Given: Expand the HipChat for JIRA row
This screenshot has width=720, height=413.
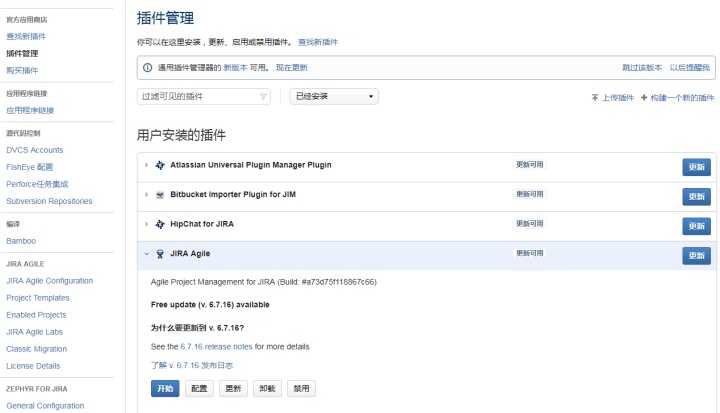Looking at the screenshot, I should [x=146, y=224].
